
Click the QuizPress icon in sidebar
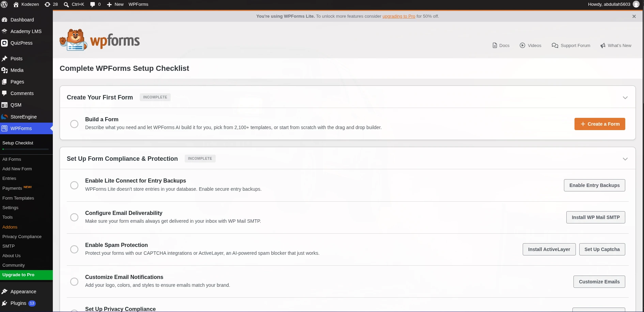coord(4,43)
